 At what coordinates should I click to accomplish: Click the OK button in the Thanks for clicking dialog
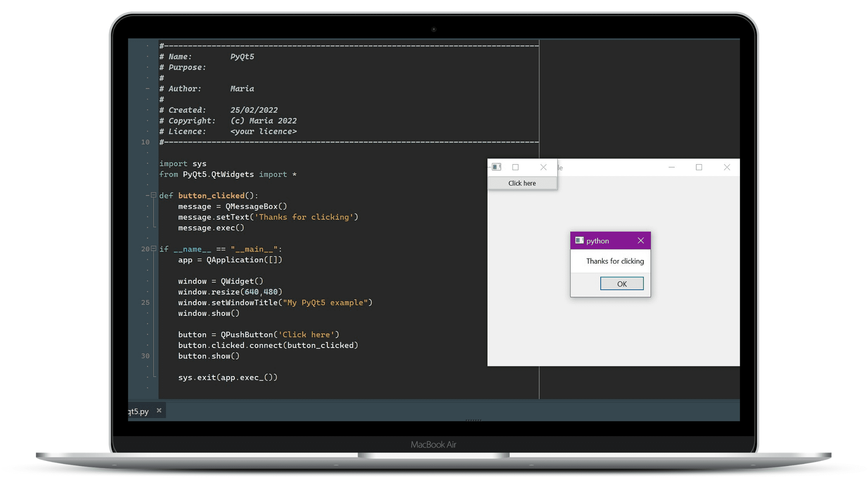click(x=622, y=283)
